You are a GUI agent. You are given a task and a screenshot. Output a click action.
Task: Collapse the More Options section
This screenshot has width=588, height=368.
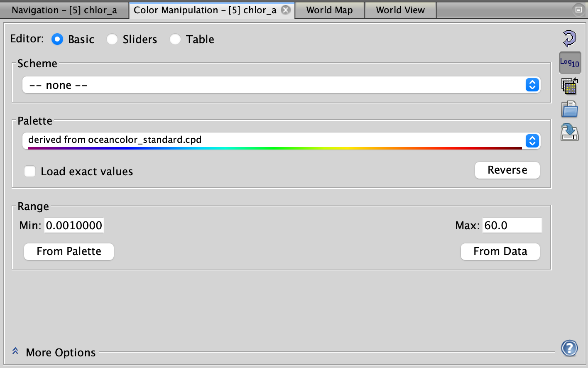(15, 351)
